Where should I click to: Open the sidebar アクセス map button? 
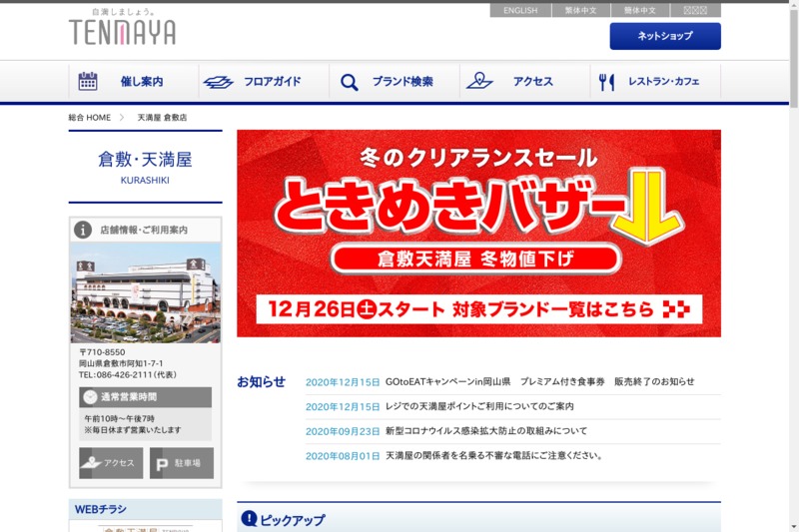point(111,463)
